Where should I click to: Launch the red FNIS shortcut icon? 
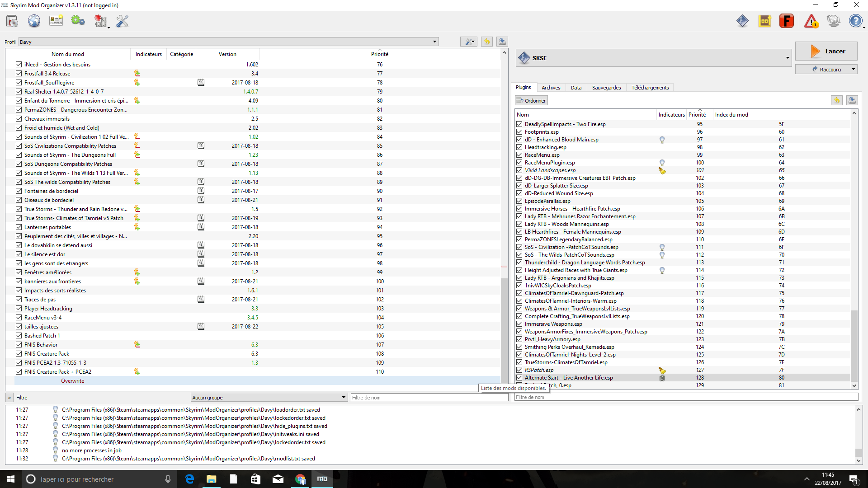(787, 21)
